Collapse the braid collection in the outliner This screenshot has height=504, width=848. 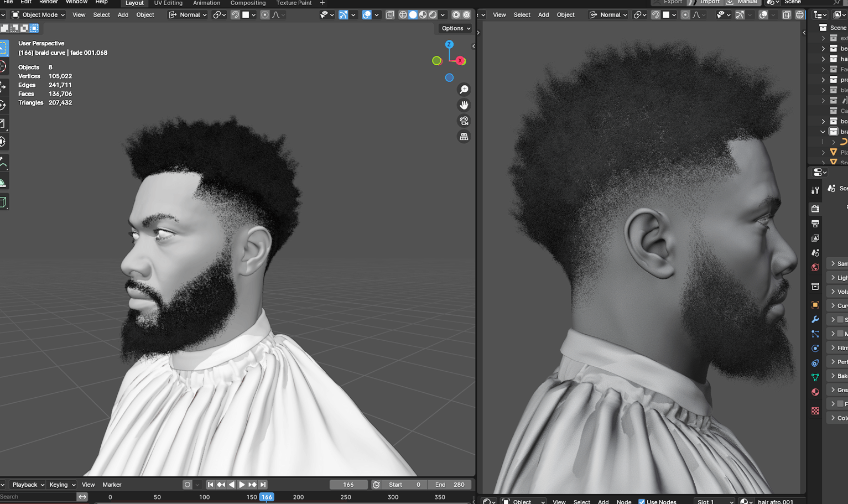click(x=823, y=132)
